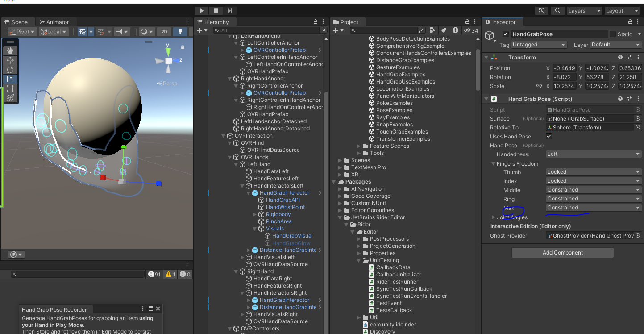
Task: Select the Move tool in Scene toolbar
Action: [10, 60]
